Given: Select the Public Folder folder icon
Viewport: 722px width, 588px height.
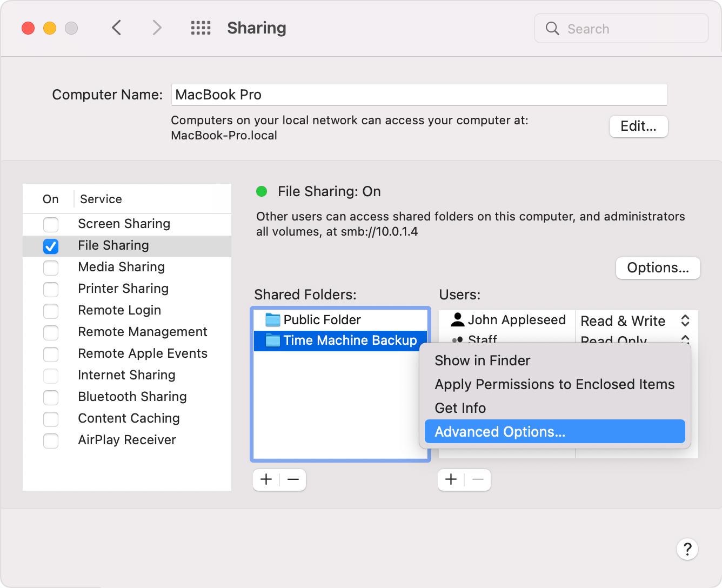Looking at the screenshot, I should (x=272, y=319).
